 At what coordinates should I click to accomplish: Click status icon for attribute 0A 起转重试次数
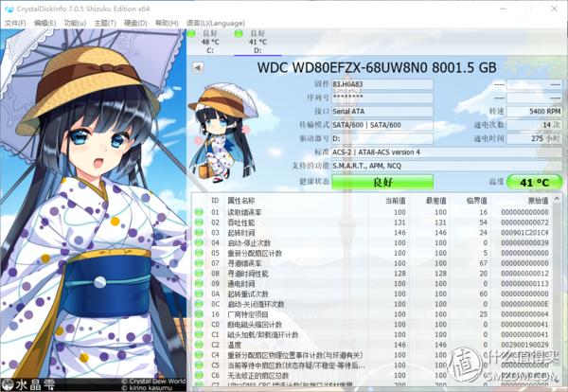[x=199, y=294]
